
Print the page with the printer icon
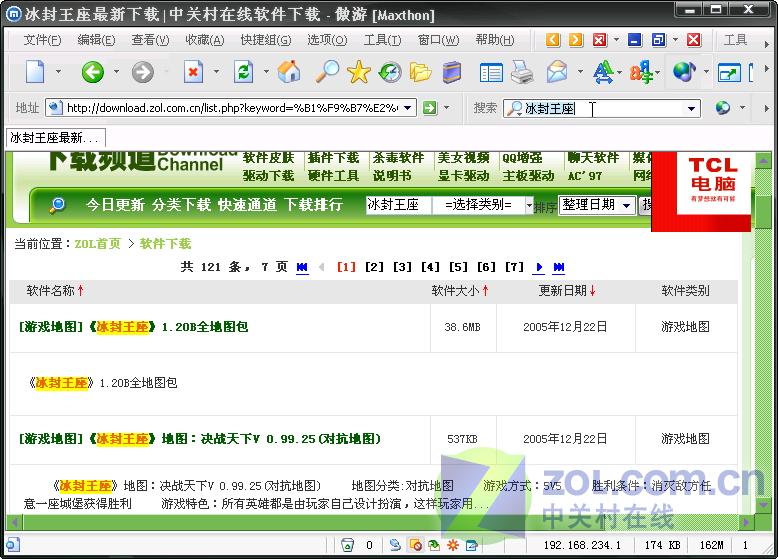(522, 72)
